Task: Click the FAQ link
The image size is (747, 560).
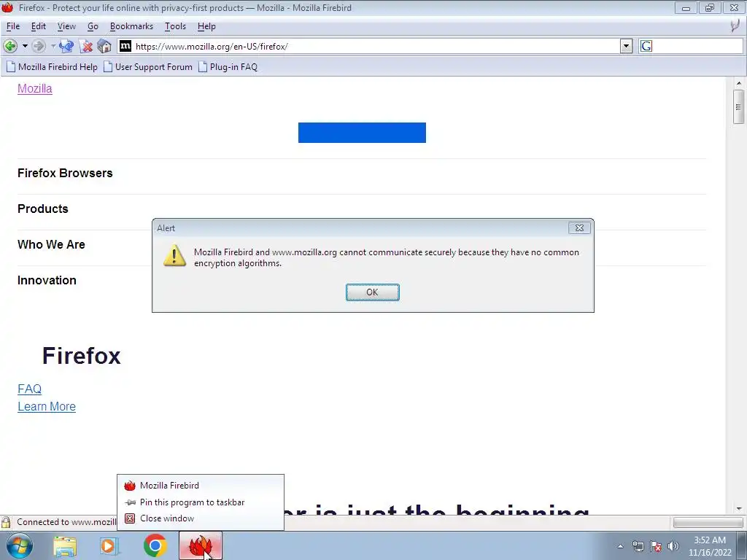Action: click(x=29, y=389)
